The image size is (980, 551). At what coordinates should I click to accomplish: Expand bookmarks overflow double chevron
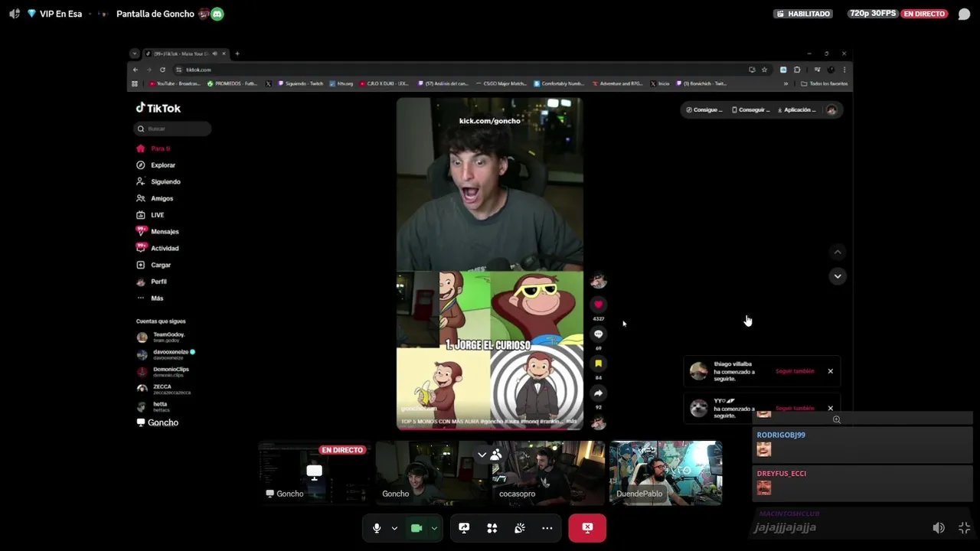pos(786,83)
